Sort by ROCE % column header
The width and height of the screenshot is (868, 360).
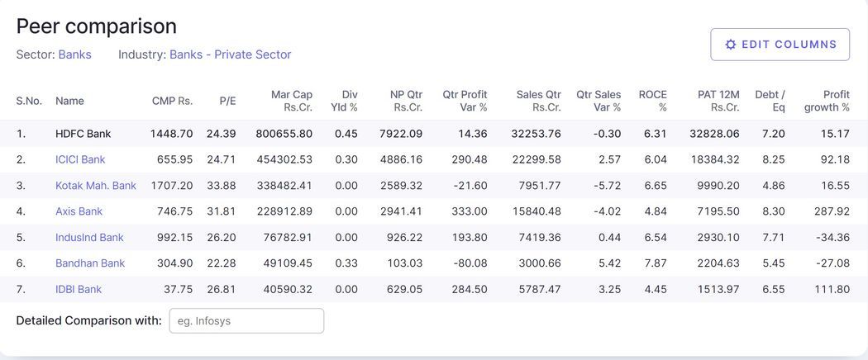[653, 101]
